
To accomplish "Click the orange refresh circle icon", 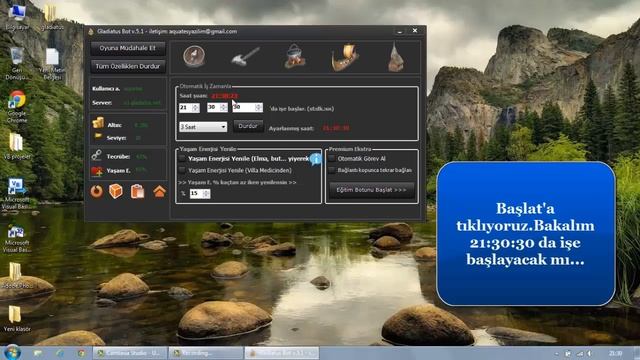I will (97, 191).
